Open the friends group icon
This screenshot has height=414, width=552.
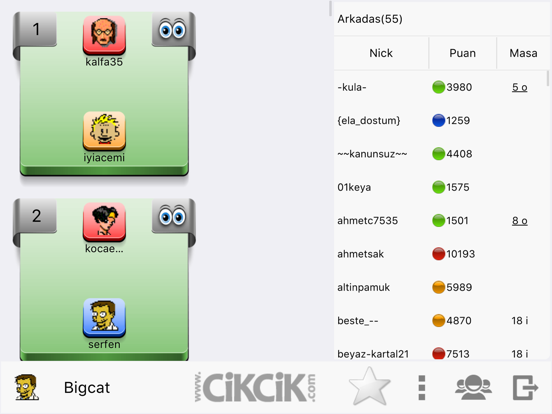(473, 387)
